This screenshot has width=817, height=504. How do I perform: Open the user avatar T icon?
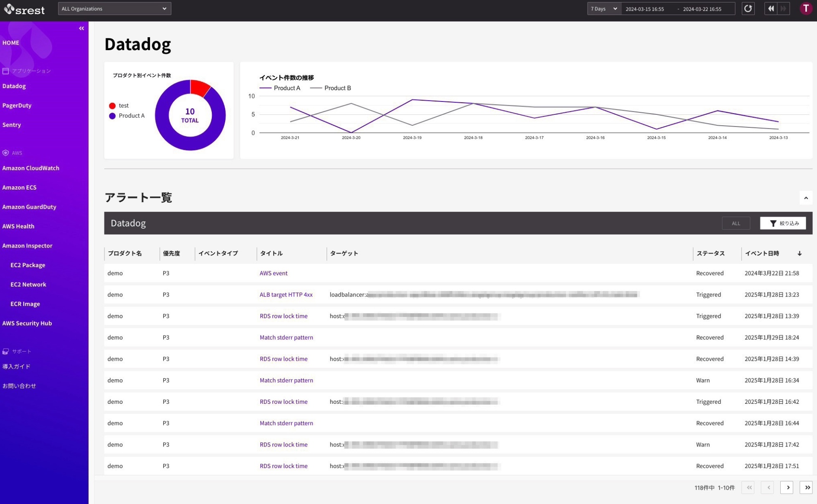pyautogui.click(x=806, y=9)
